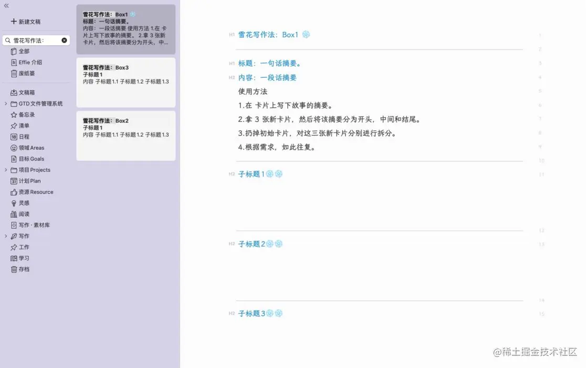This screenshot has height=368, width=588.
Task: Click the line 1.在 卡片上写下故事的摘要。
Action: coord(286,106)
